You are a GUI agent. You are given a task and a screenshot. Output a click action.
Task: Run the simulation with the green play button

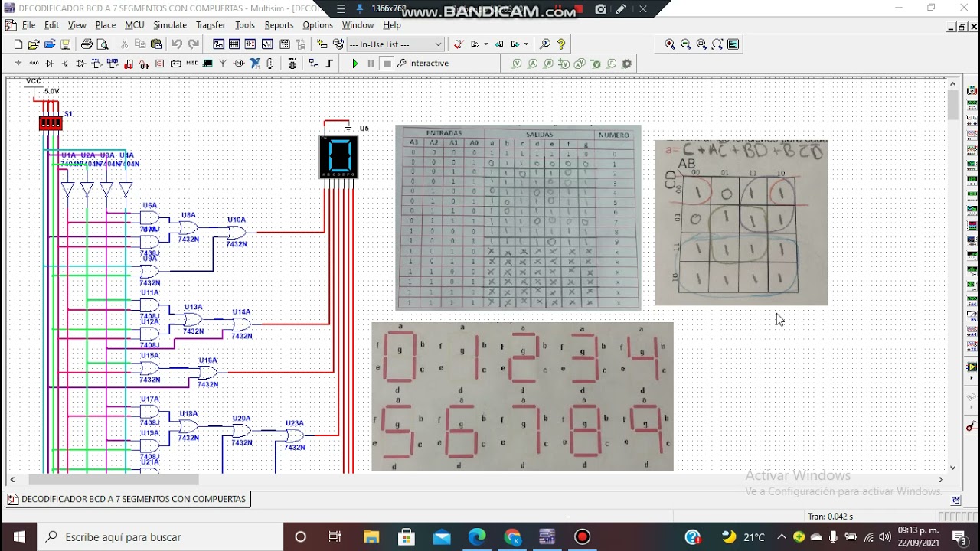355,64
